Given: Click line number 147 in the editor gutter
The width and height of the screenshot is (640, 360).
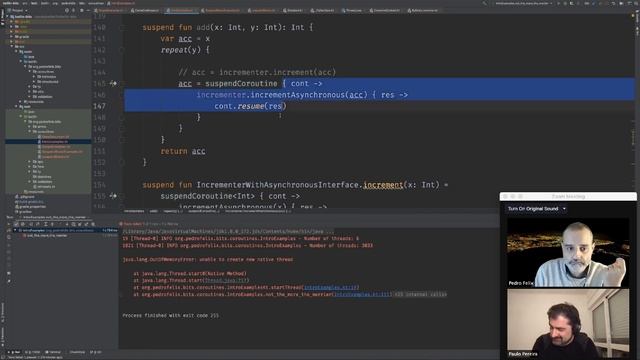Looking at the screenshot, I should (x=100, y=106).
